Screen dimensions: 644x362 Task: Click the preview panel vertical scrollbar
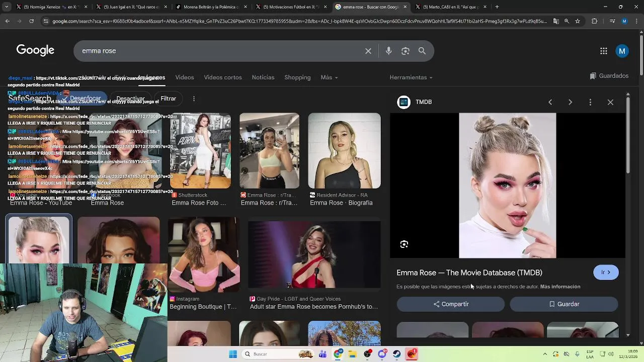point(628,136)
